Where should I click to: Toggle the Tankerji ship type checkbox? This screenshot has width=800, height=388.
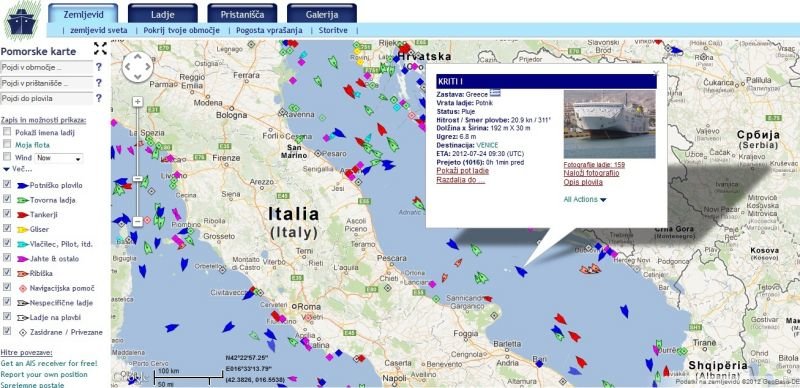[x=7, y=214]
